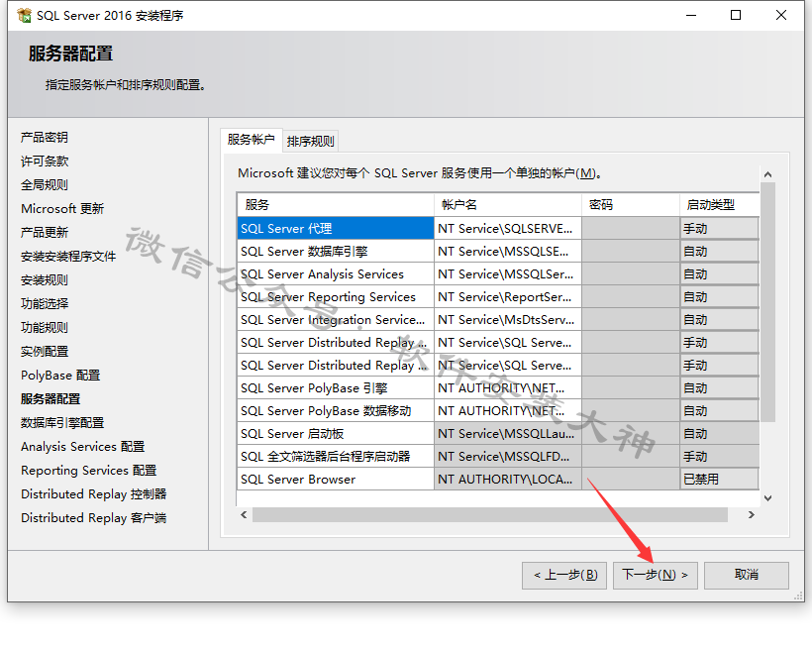Click Distributed Replay 控制器 step in the sidebar

click(x=94, y=494)
